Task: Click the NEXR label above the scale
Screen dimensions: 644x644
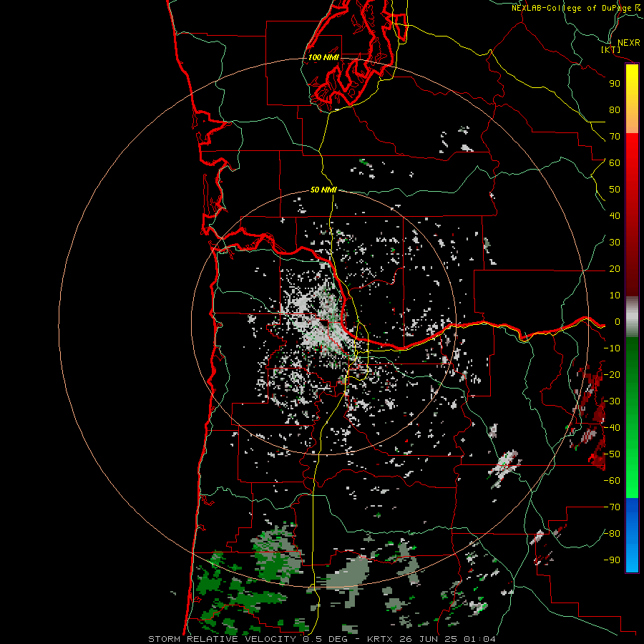Action: pos(629,43)
